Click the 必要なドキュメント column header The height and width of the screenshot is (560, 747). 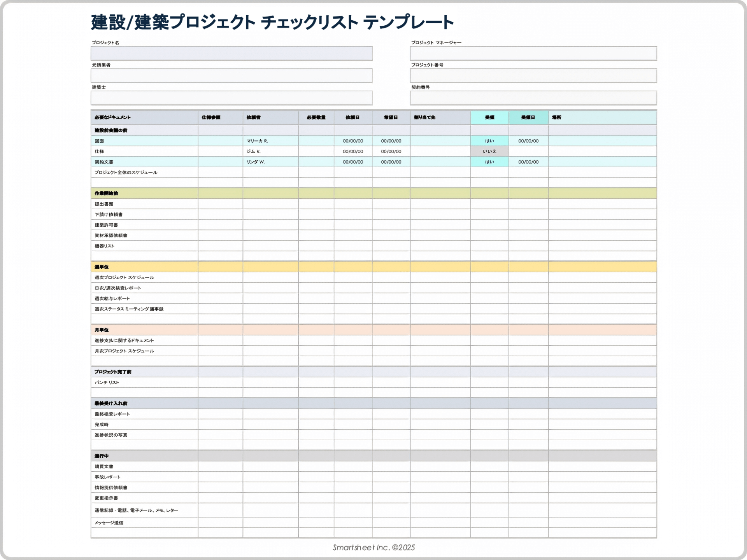(144, 117)
